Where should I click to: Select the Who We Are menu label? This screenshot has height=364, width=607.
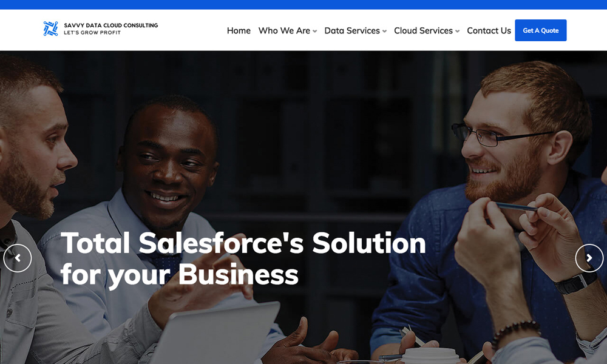click(284, 30)
